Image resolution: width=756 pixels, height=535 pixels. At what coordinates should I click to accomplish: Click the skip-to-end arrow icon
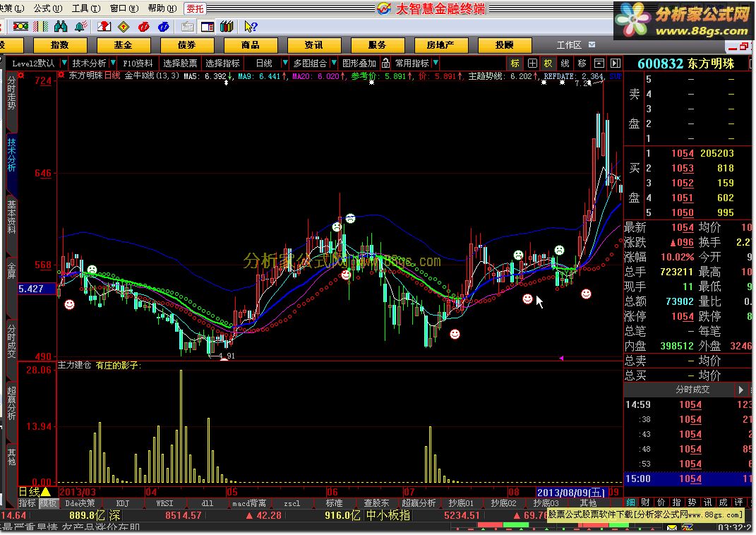click(x=616, y=63)
